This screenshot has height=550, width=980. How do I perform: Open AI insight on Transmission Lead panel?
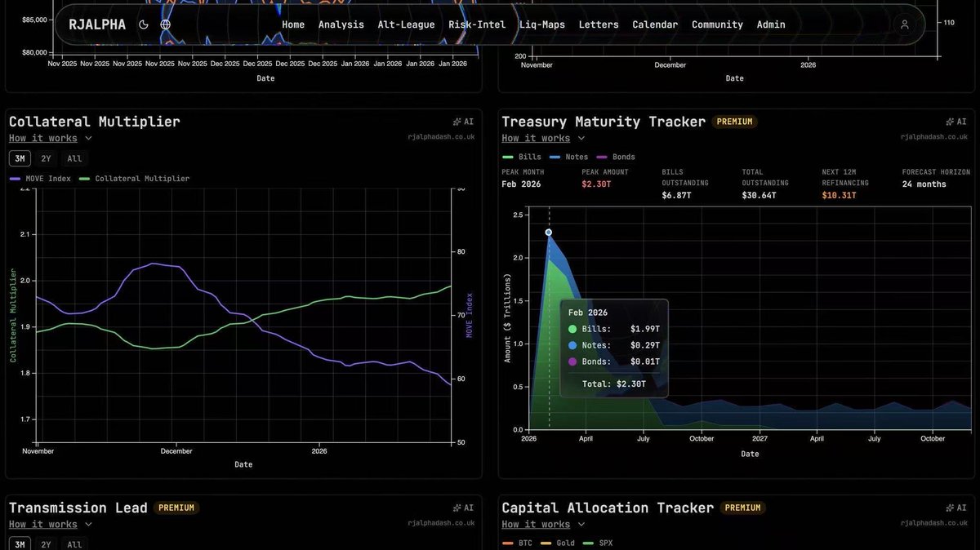coord(464,508)
